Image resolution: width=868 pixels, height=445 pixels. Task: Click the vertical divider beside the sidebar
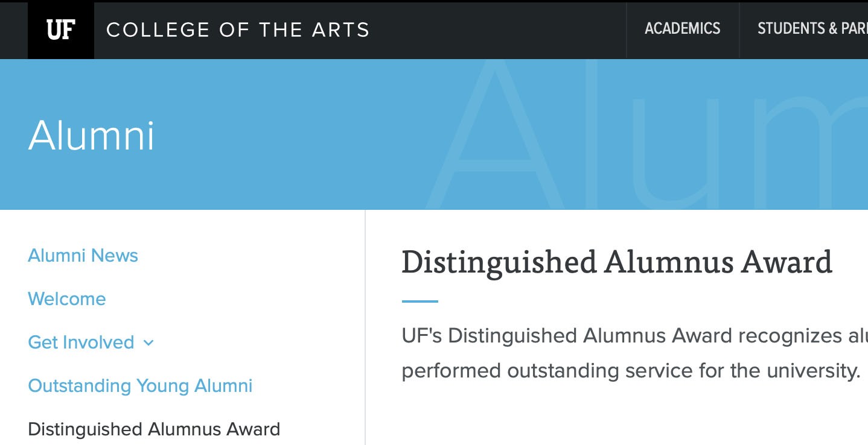tap(365, 326)
